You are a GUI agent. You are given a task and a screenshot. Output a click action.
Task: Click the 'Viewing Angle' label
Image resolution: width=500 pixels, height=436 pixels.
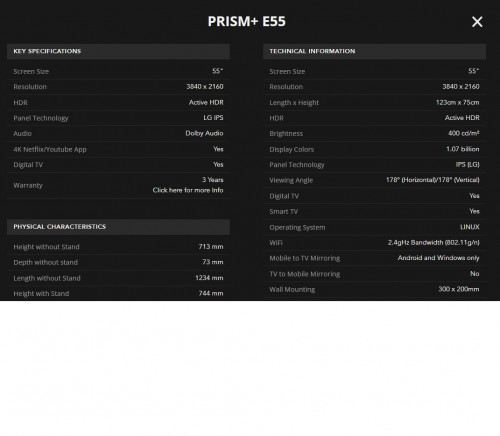tap(291, 180)
